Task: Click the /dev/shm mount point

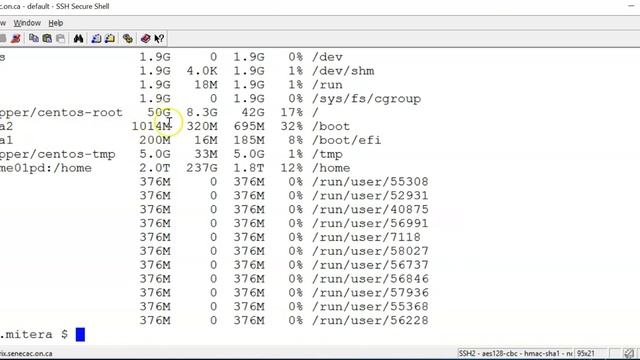Action: pyautogui.click(x=343, y=71)
